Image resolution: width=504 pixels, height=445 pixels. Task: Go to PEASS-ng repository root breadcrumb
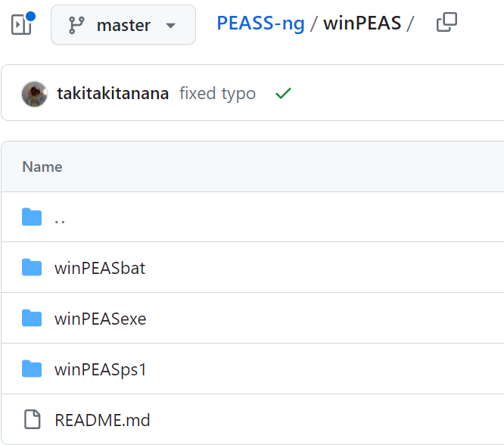[260, 23]
